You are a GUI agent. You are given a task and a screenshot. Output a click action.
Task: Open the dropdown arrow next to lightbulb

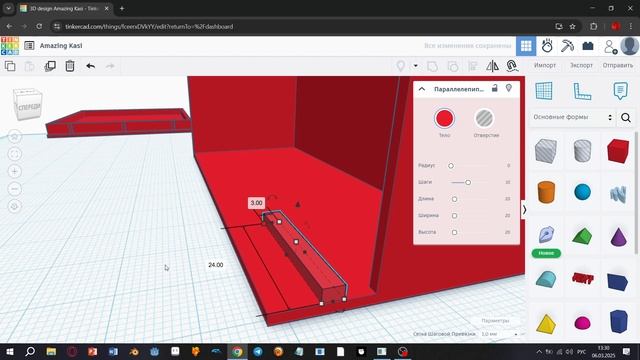tap(416, 66)
